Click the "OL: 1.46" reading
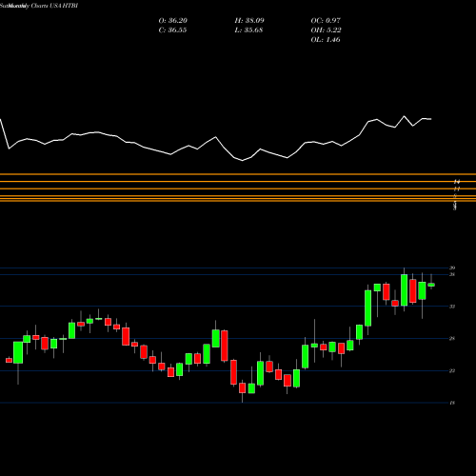Viewport: 476px width, 476px height. click(x=326, y=40)
